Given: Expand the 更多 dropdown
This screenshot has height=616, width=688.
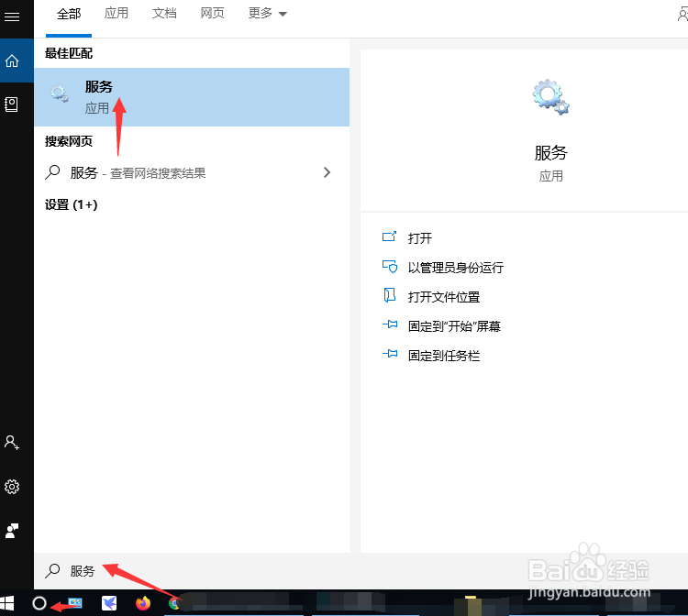Looking at the screenshot, I should pyautogui.click(x=267, y=13).
